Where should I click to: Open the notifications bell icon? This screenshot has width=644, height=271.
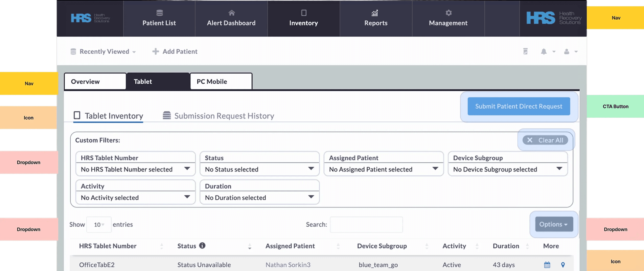pos(544,51)
